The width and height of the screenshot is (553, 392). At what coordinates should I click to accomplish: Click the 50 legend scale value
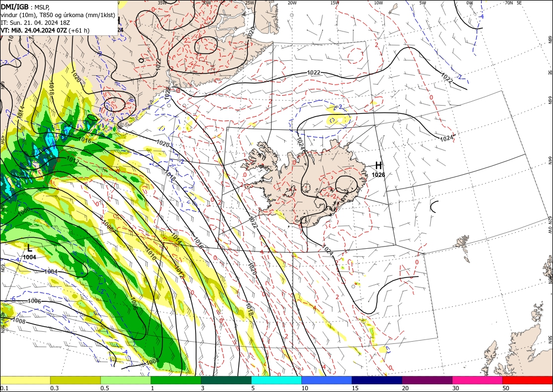coord(507,388)
